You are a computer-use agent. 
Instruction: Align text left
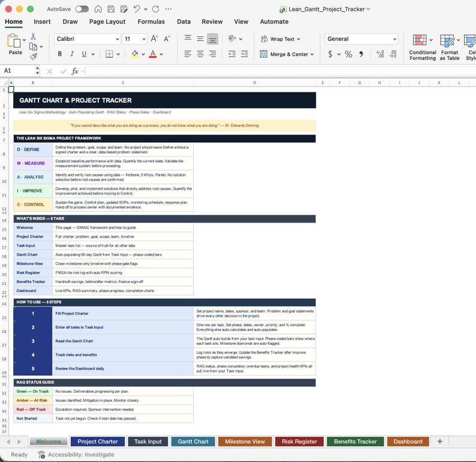[x=188, y=54]
